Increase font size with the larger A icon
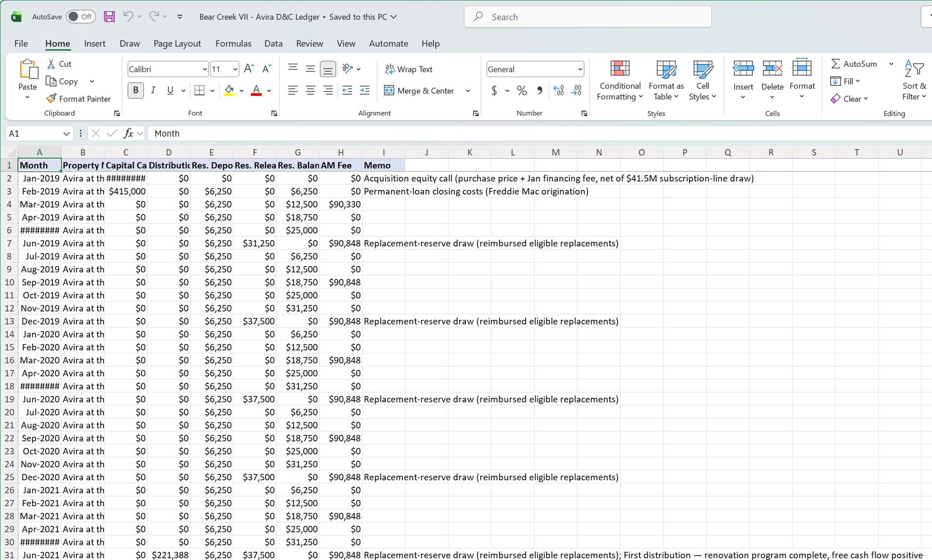Image resolution: width=932 pixels, height=560 pixels. point(249,69)
